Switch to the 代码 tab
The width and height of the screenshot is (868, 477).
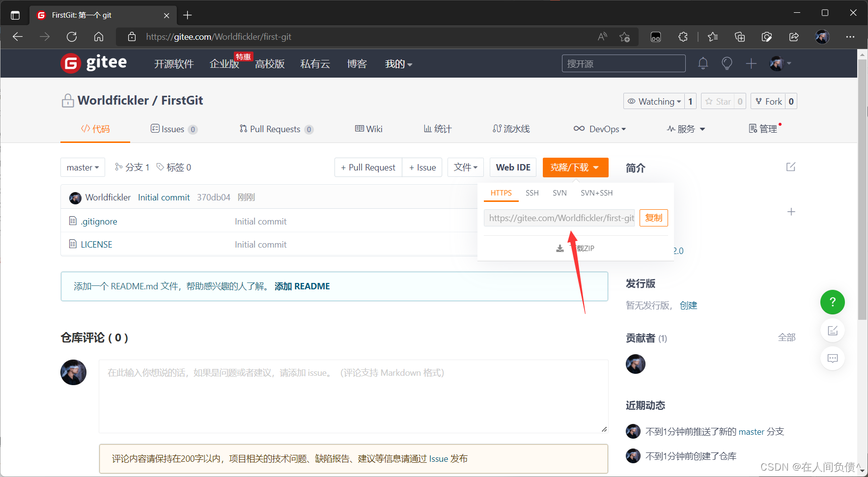95,129
